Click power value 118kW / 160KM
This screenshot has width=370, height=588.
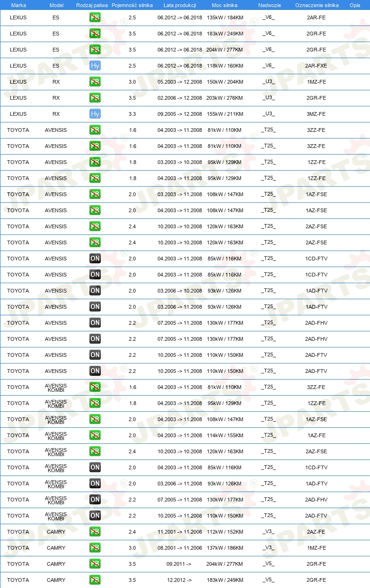[x=225, y=66]
